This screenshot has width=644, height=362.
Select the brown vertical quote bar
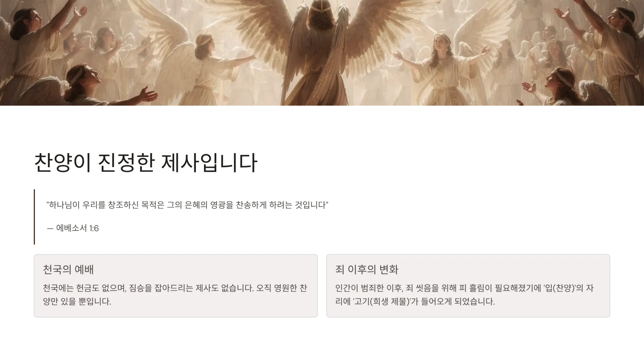tap(34, 217)
